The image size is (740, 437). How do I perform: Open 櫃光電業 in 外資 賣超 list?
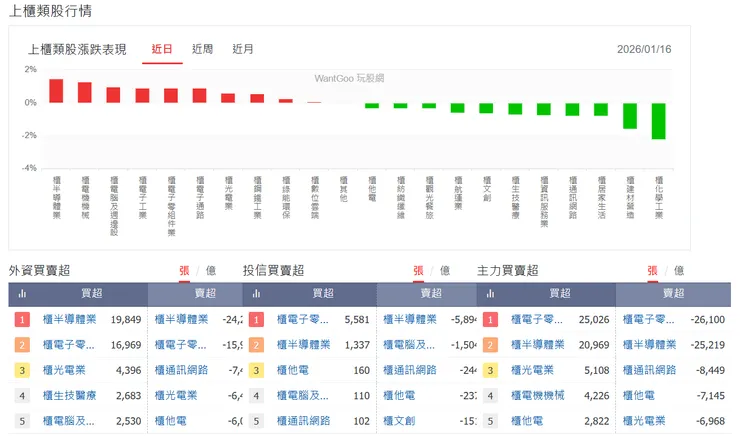click(176, 395)
